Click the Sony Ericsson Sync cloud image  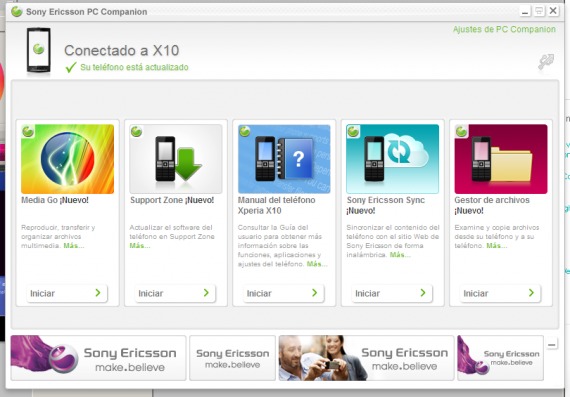pyautogui.click(x=392, y=159)
